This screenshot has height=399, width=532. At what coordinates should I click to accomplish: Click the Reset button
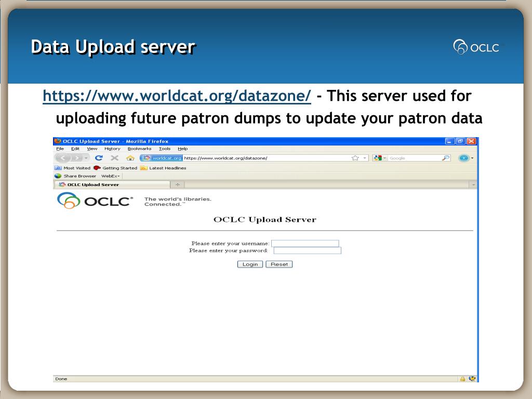click(279, 264)
